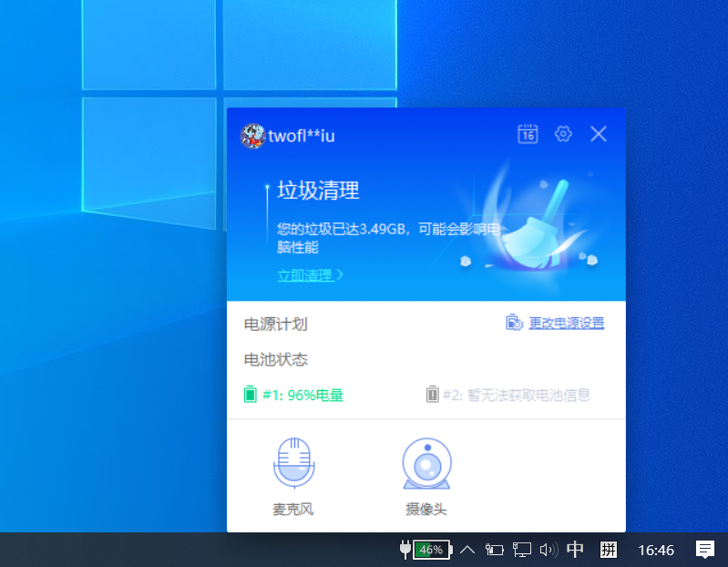Click the 立即清理 link

(x=310, y=275)
